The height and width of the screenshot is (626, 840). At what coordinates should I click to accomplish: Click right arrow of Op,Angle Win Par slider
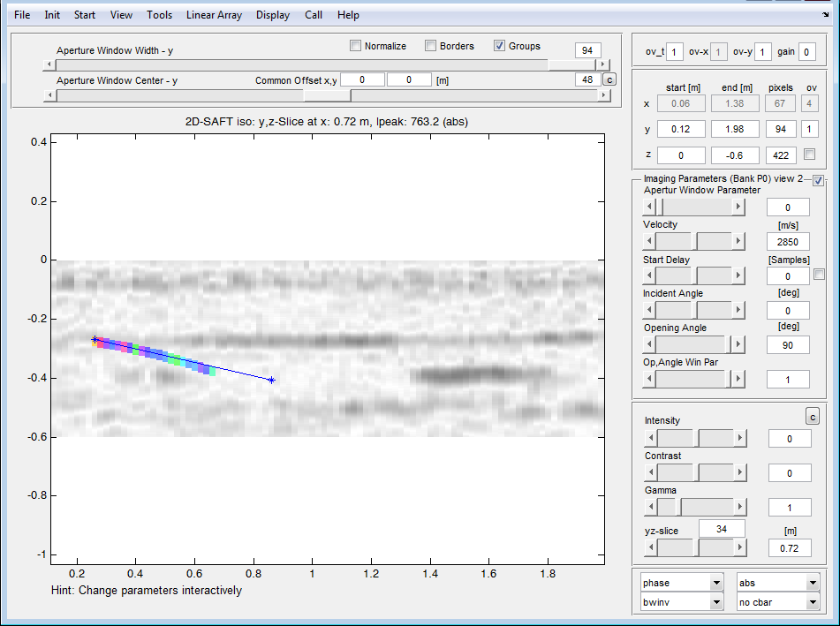click(738, 379)
